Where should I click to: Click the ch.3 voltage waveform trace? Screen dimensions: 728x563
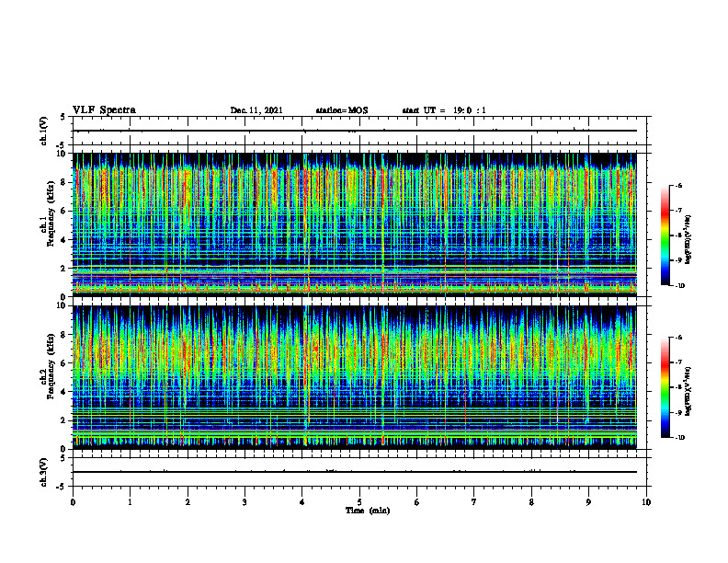click(355, 472)
